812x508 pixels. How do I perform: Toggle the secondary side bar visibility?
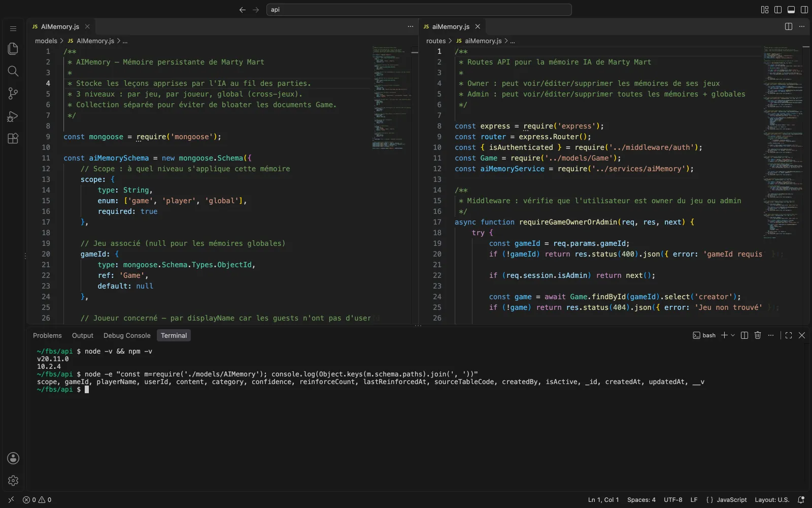[x=804, y=10]
